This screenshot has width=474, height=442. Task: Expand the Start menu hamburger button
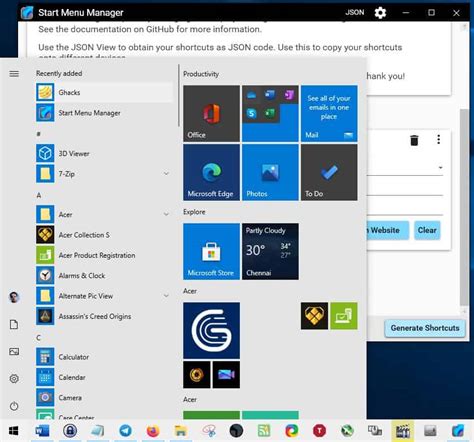[14, 74]
